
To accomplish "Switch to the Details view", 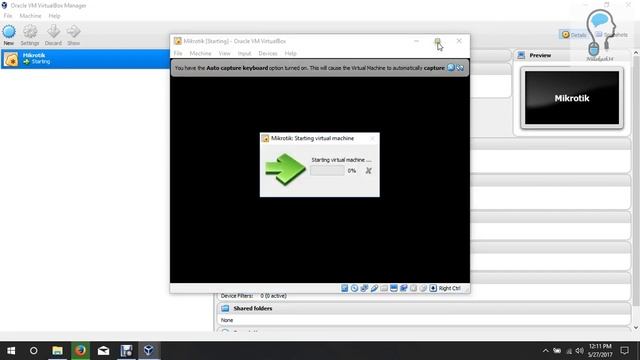I will pyautogui.click(x=573, y=35).
